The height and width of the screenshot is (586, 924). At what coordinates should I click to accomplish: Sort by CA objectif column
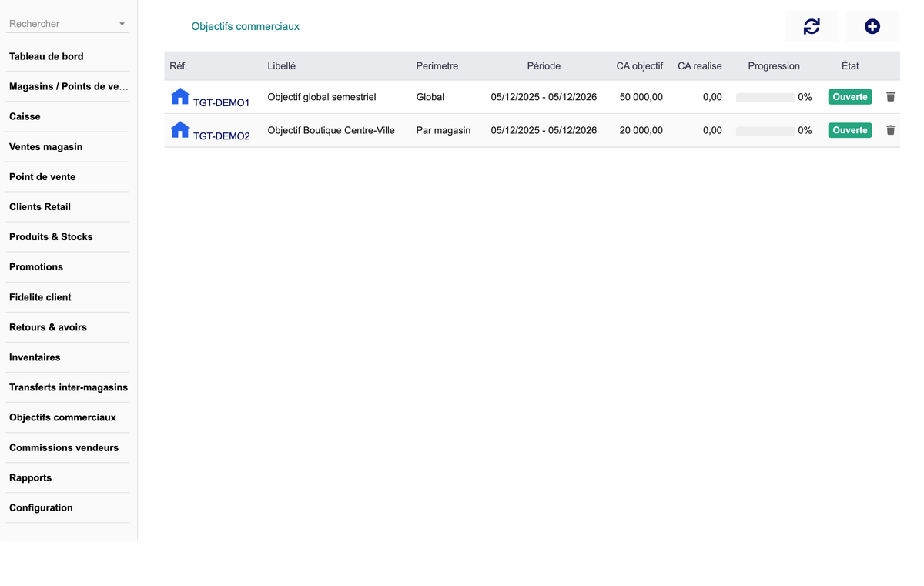(640, 66)
